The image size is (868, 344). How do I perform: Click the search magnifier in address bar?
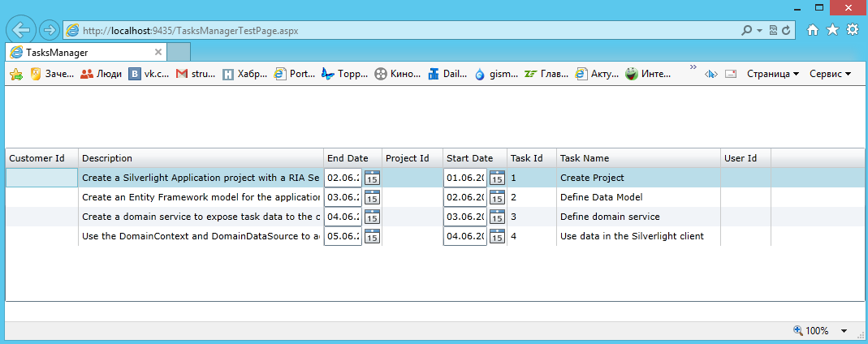[x=747, y=30]
